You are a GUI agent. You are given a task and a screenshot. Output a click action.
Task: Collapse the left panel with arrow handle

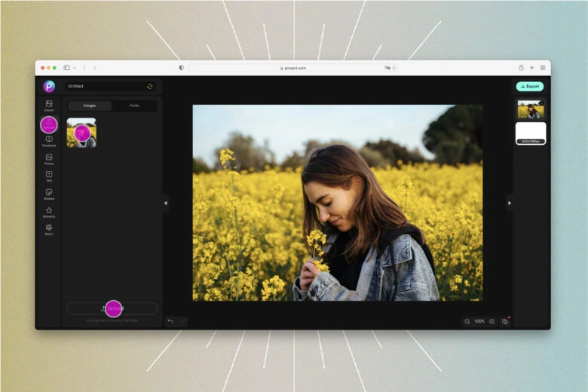tap(166, 203)
